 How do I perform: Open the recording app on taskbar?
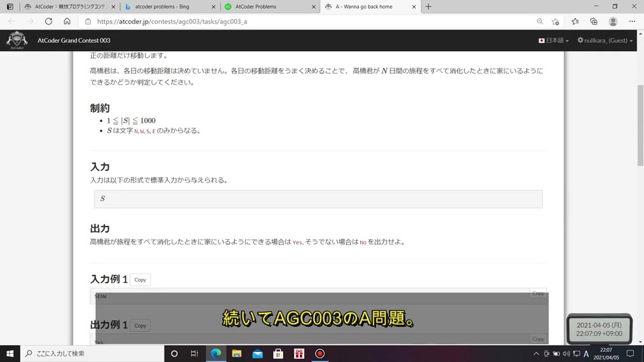coord(319,353)
